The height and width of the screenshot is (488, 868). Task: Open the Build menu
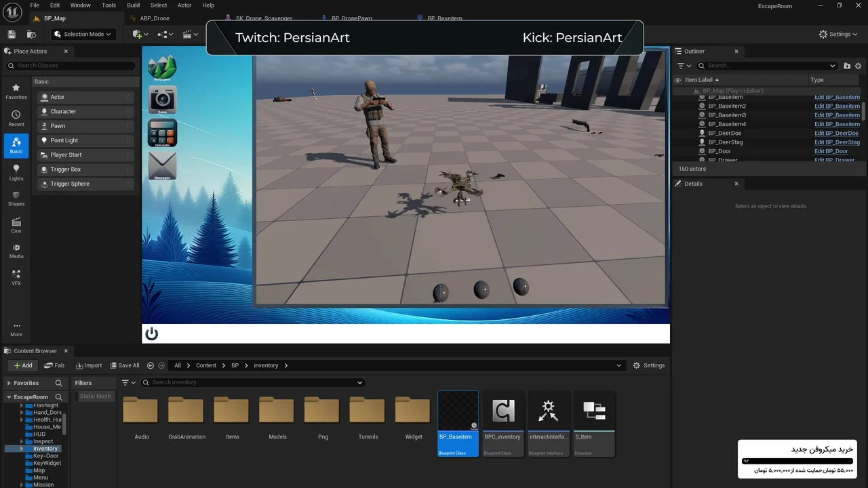pos(134,5)
